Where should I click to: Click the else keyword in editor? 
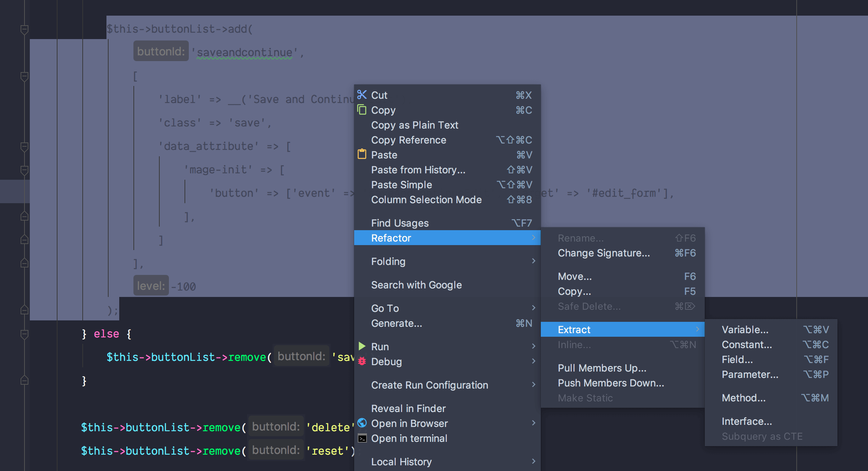click(x=106, y=334)
